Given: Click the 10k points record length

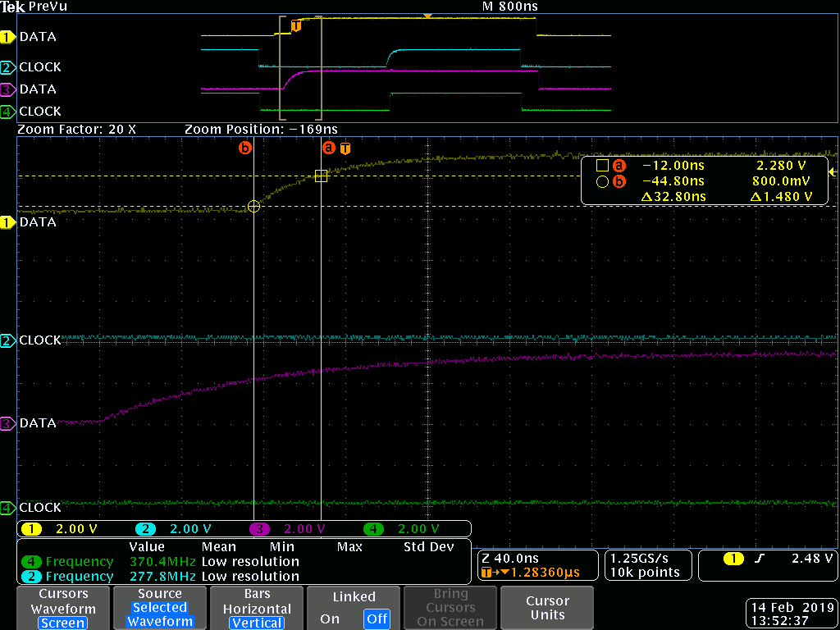Looking at the screenshot, I should (645, 573).
